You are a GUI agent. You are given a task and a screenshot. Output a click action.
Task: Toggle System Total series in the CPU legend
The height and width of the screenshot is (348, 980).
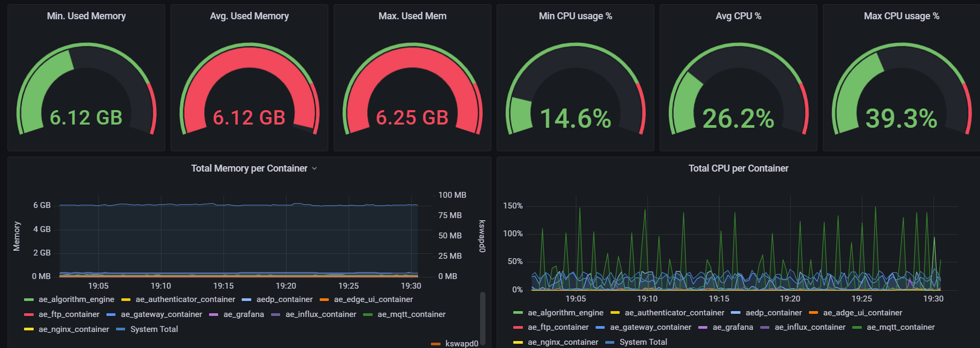643,342
